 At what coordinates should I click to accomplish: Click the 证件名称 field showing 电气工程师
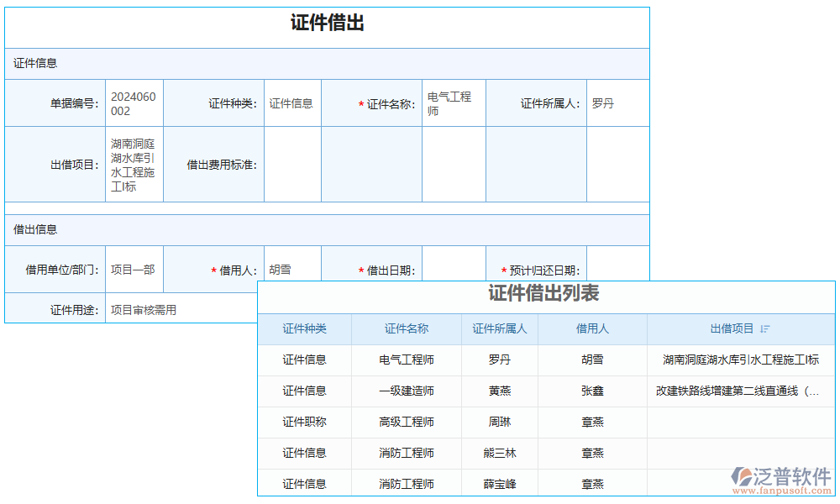[453, 102]
